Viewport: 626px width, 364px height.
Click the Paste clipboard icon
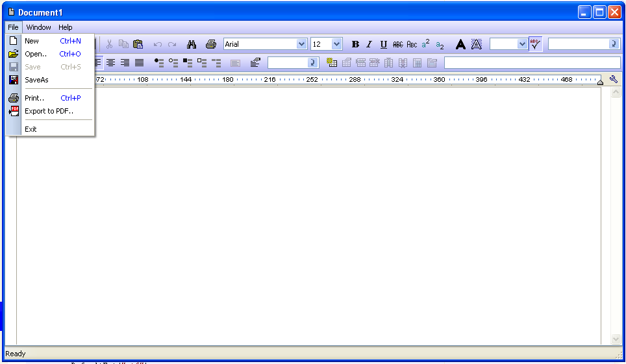[138, 44]
